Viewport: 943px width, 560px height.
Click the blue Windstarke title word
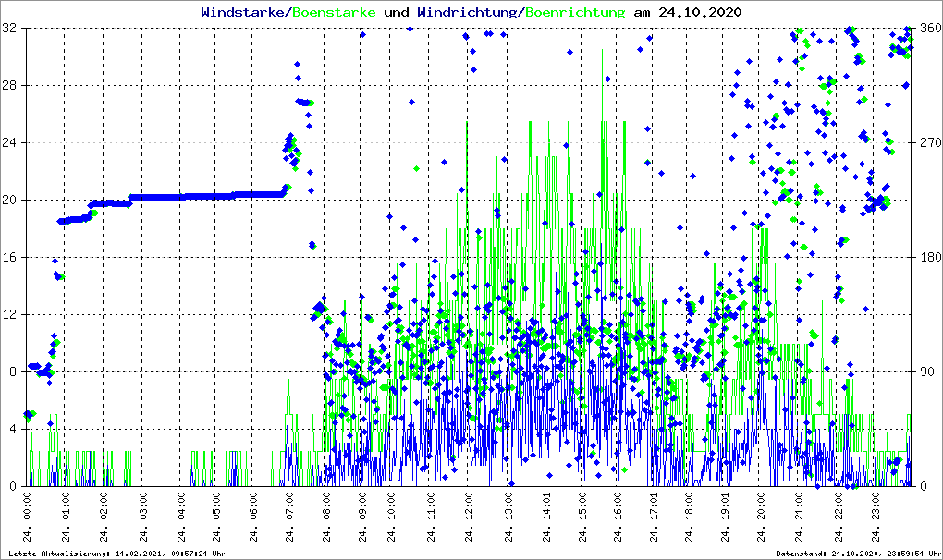244,13
